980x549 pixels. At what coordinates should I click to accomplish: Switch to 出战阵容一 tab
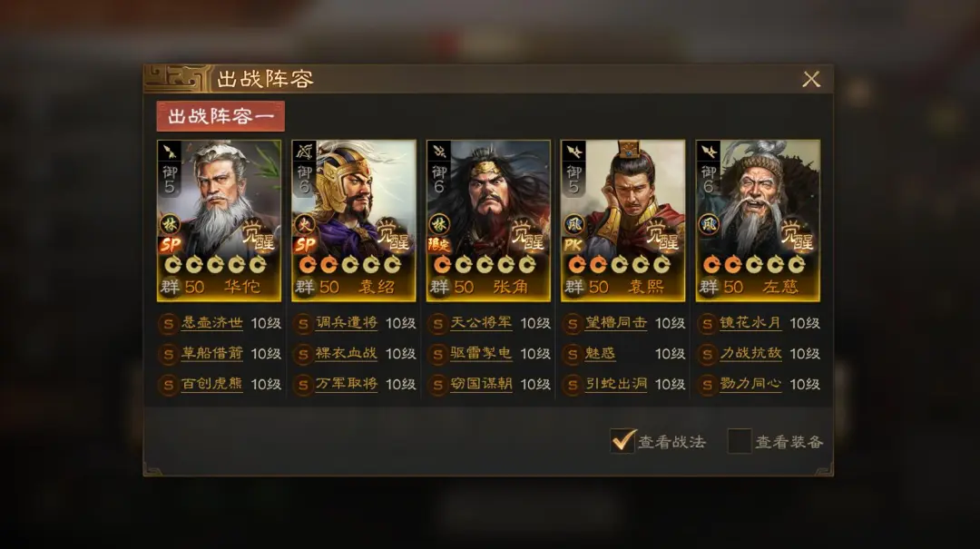[x=220, y=116]
